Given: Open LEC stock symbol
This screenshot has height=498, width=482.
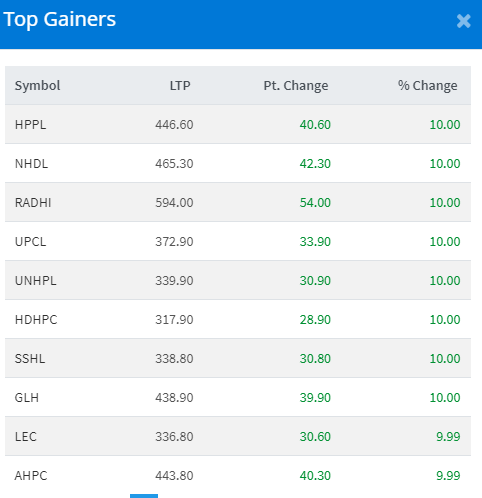Looking at the screenshot, I should tap(25, 437).
